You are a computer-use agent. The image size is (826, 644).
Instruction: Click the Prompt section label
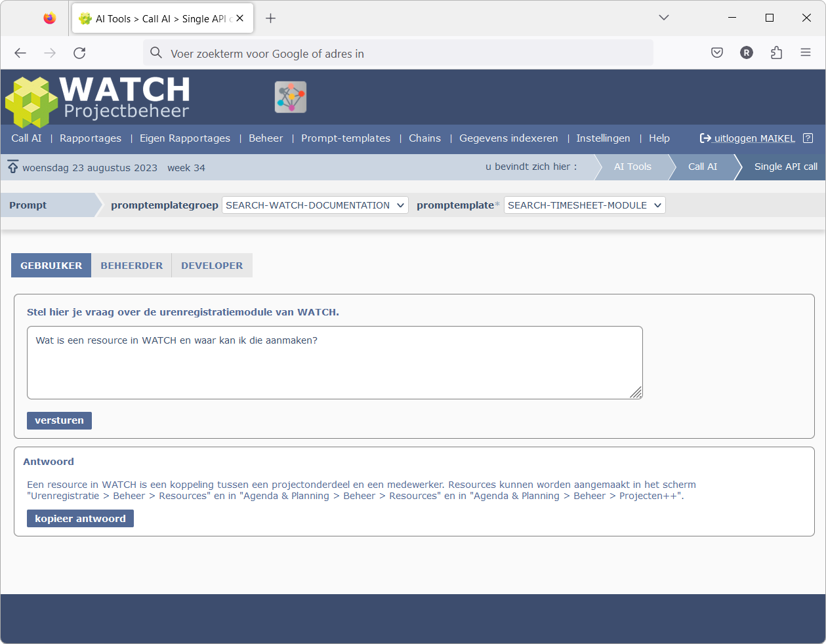pyautogui.click(x=28, y=205)
